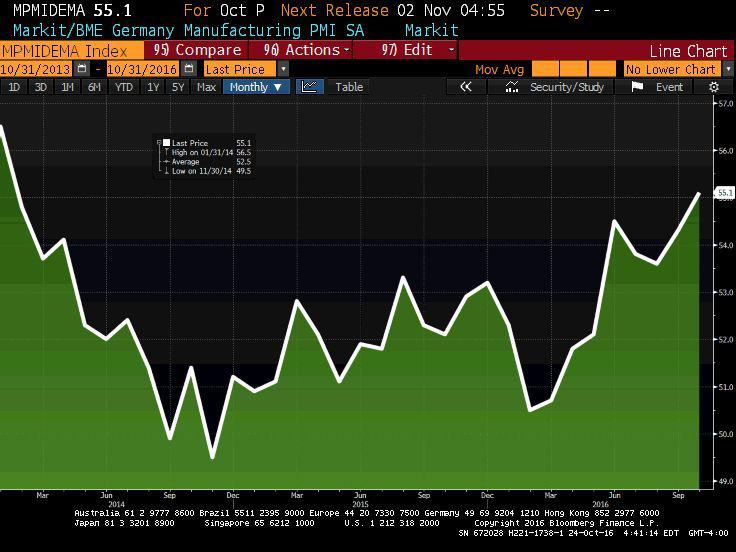Screen dimensions: 736x552
Task: Click the double left chevron collapse icon
Action: coord(465,87)
